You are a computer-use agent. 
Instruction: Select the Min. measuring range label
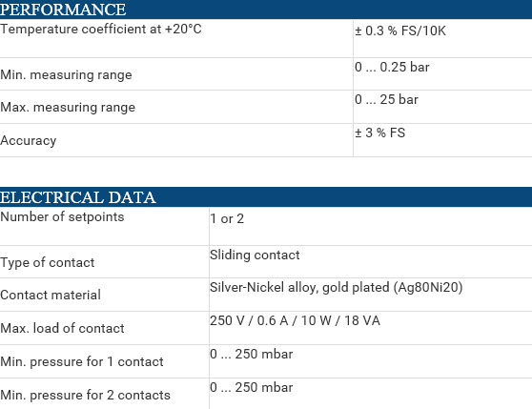[66, 75]
